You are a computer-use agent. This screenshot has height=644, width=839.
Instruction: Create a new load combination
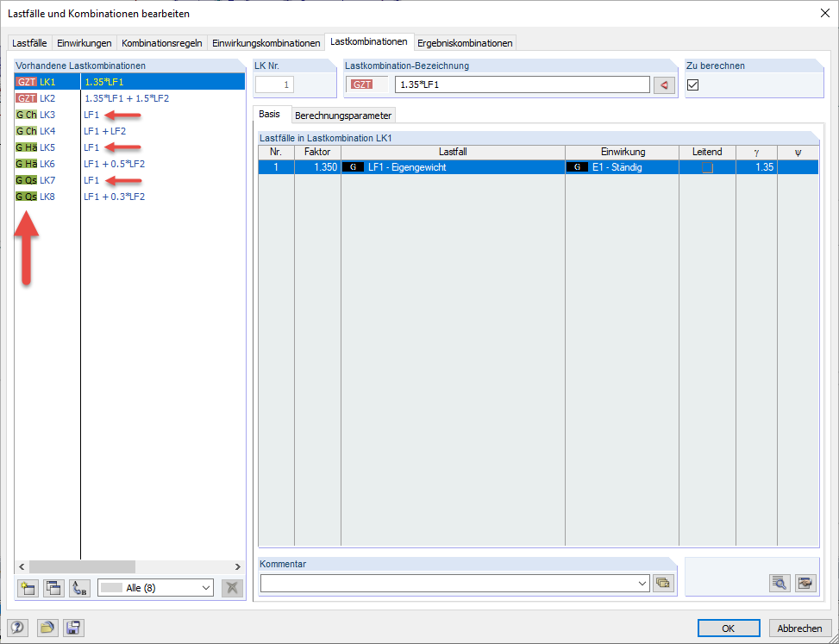[x=27, y=588]
